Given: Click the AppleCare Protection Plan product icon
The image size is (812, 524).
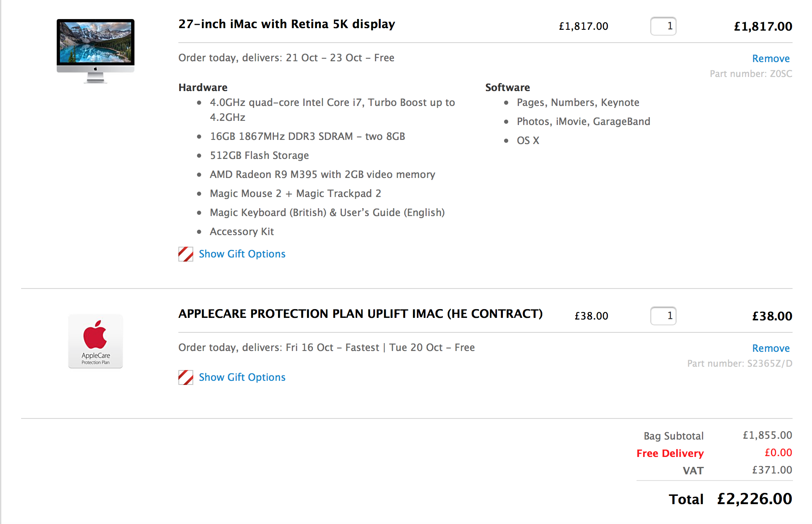Looking at the screenshot, I should [x=96, y=341].
